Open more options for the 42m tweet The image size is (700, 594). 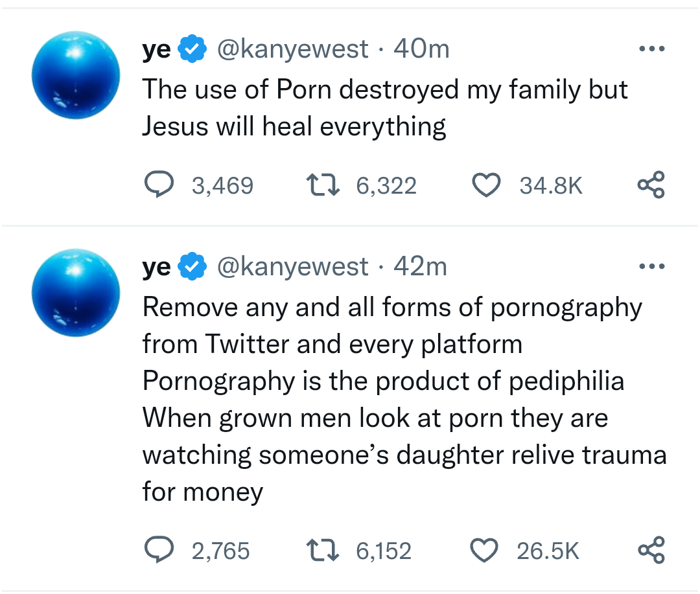tap(651, 266)
